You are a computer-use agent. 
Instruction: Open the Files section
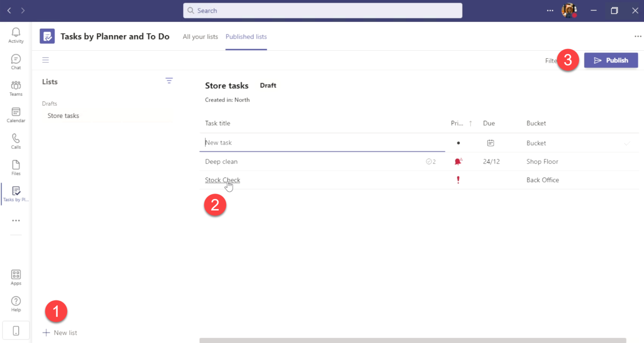[16, 167]
